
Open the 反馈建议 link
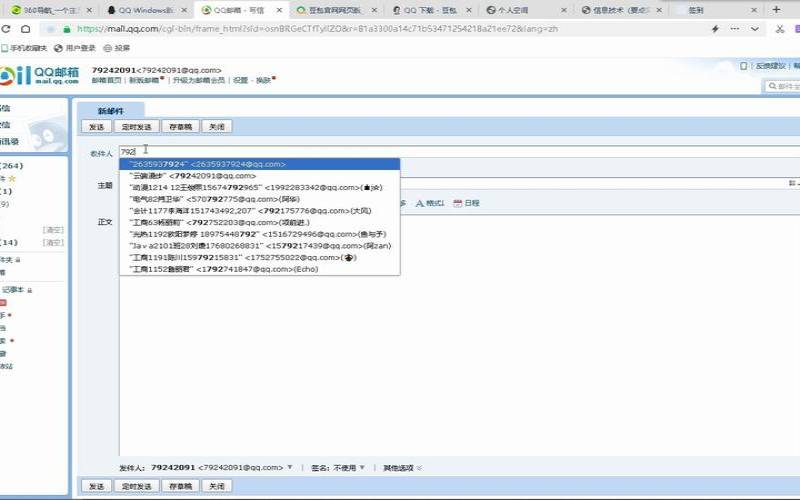[x=770, y=66]
